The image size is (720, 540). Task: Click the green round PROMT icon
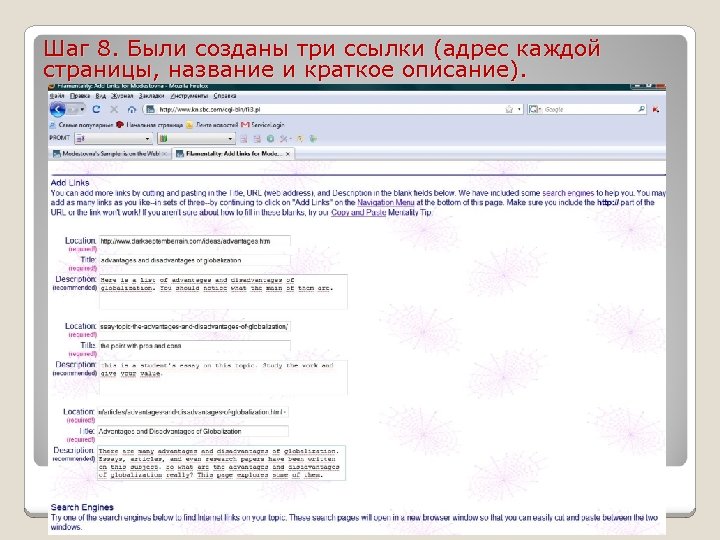click(270, 138)
